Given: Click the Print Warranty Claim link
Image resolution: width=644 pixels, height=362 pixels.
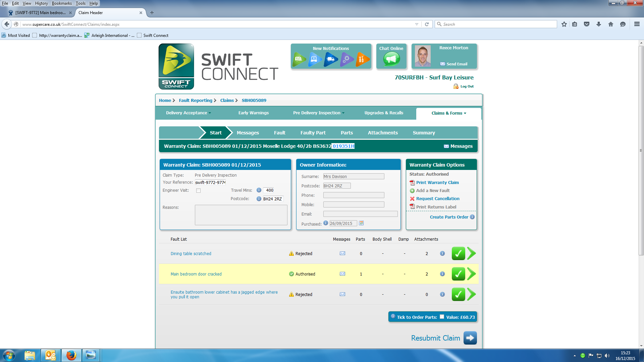Looking at the screenshot, I should pos(437,183).
